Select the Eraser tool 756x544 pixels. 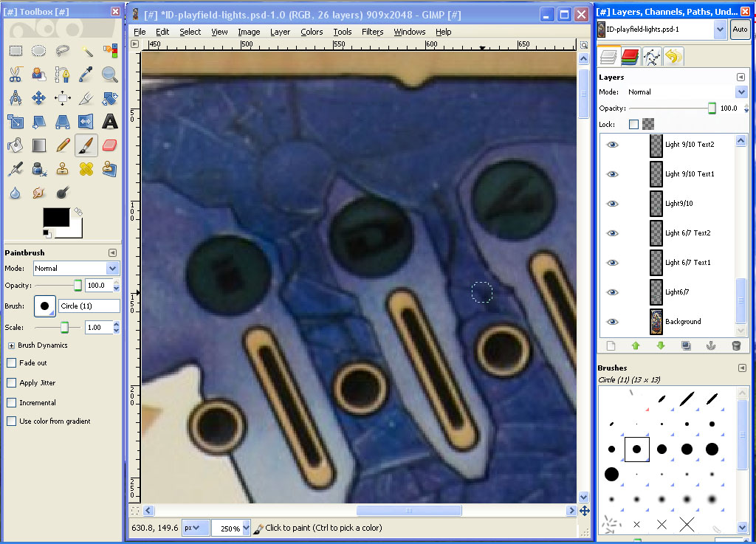coord(110,145)
